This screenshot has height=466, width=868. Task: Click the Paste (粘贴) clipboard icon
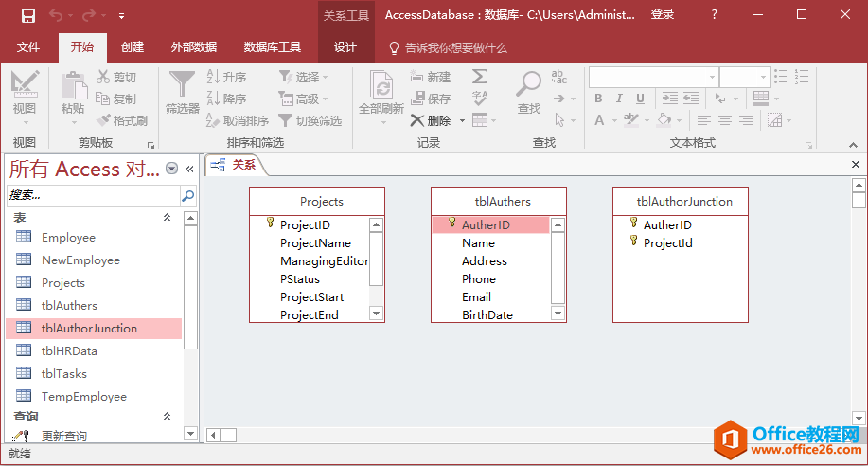click(x=73, y=86)
